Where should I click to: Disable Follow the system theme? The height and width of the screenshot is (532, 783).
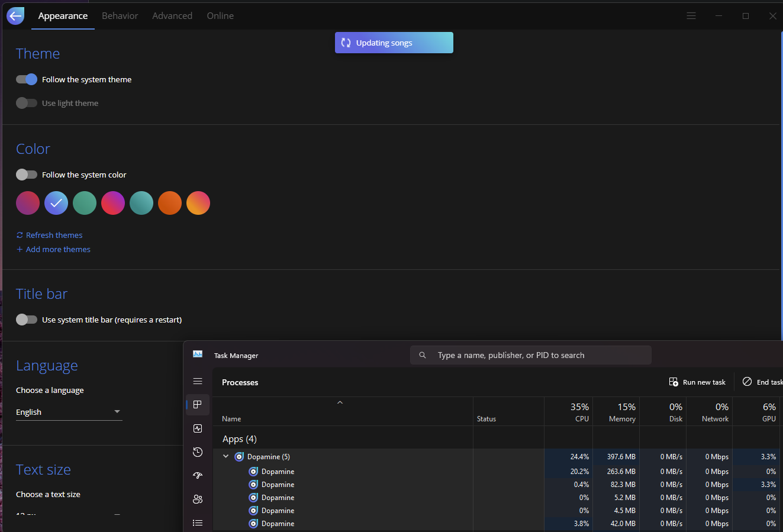click(26, 79)
